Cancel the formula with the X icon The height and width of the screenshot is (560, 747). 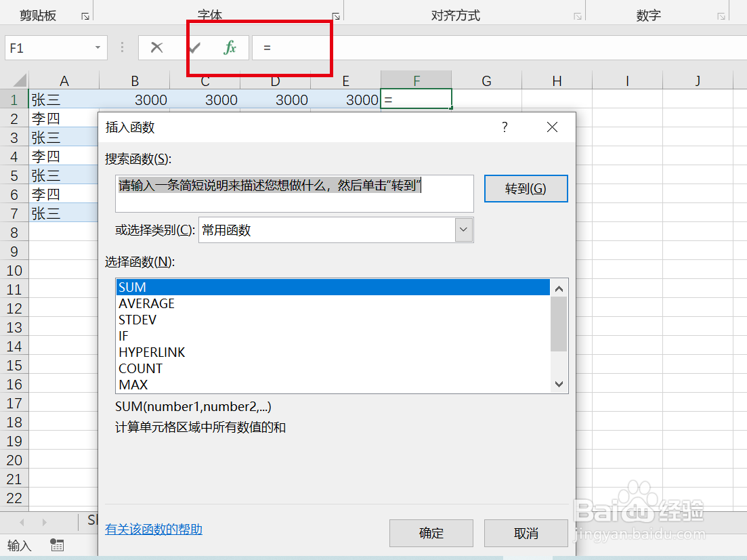pyautogui.click(x=158, y=47)
